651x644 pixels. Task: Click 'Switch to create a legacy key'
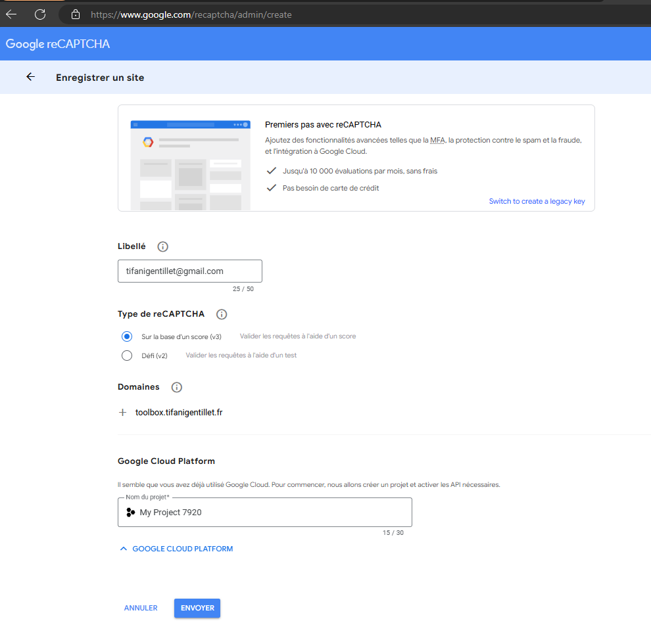[537, 201]
